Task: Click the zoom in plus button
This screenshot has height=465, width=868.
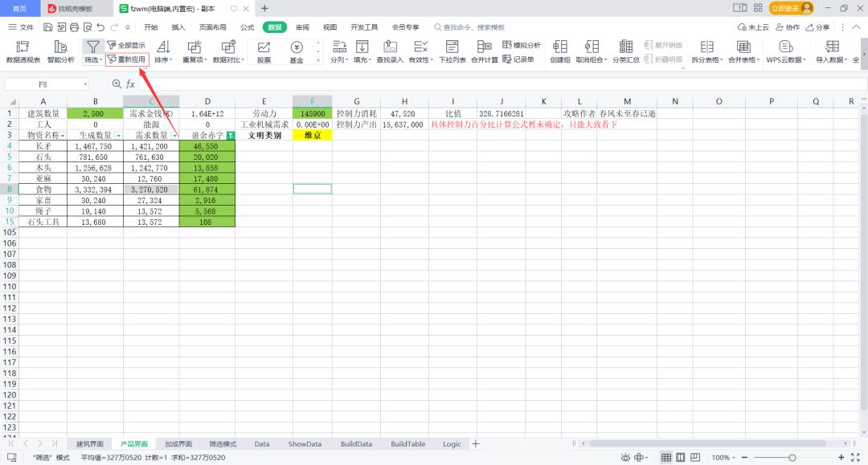Action: click(x=841, y=457)
